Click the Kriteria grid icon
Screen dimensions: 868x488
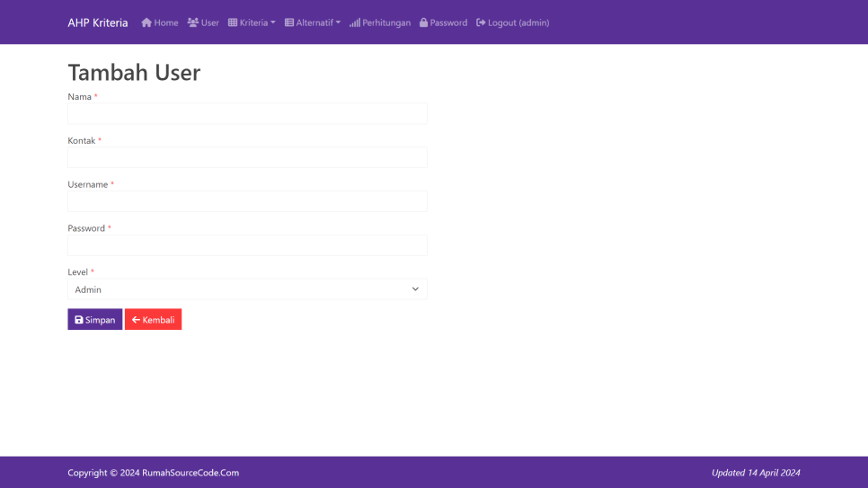233,22
